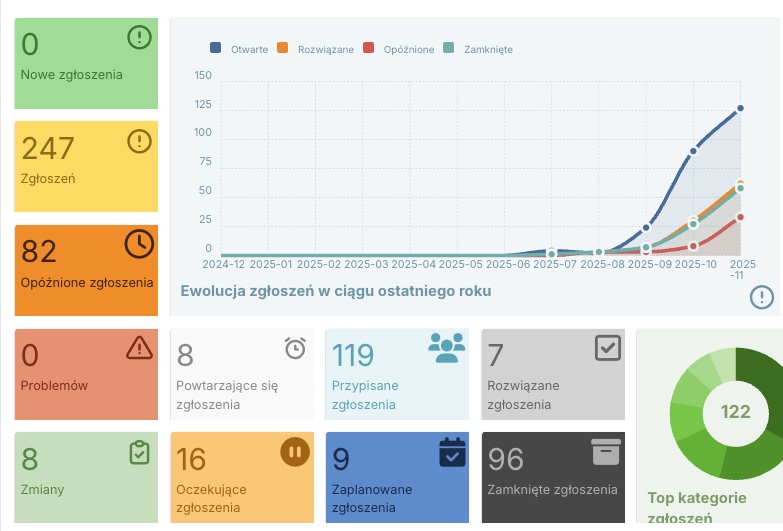The image size is (783, 531).
Task: Click the people icon on Przypisane zgłoszenia tile
Action: point(447,346)
